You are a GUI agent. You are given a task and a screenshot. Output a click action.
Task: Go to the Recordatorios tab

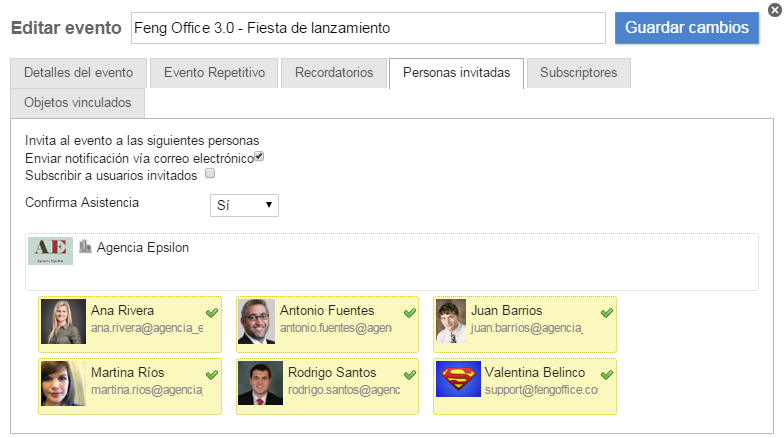click(x=334, y=73)
